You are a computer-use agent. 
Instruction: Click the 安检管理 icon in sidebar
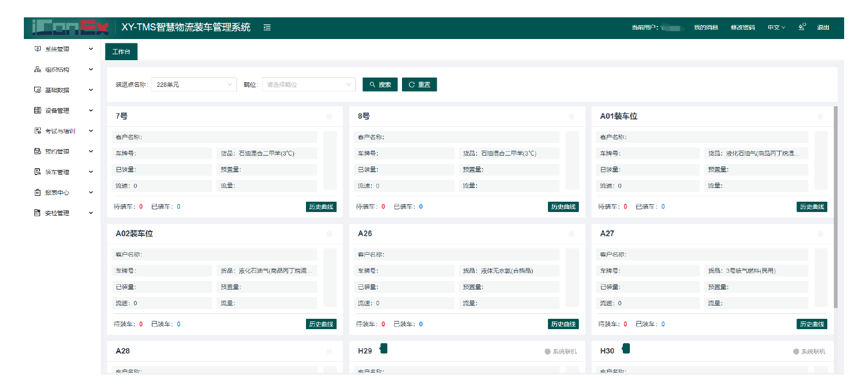(37, 213)
